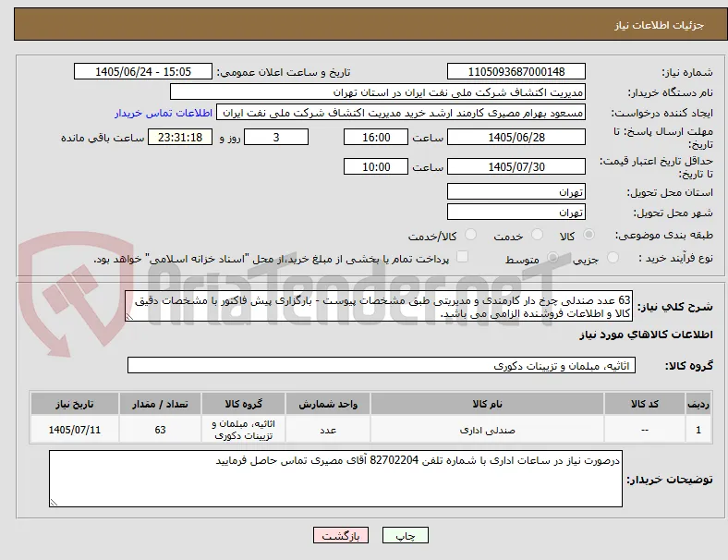Viewport: 728px width, 560px height.
Task: Click the price validity date 1405/07/30
Action: 516,166
